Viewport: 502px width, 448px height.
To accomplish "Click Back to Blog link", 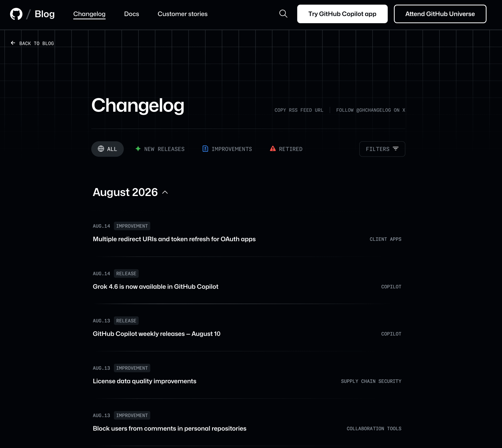I will click(32, 43).
